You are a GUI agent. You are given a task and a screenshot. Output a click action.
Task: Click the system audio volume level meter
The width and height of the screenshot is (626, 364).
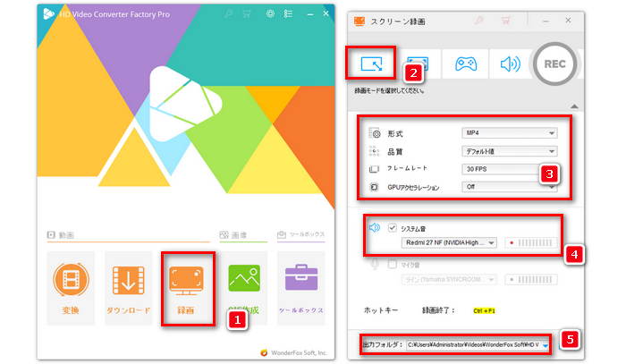531,242
